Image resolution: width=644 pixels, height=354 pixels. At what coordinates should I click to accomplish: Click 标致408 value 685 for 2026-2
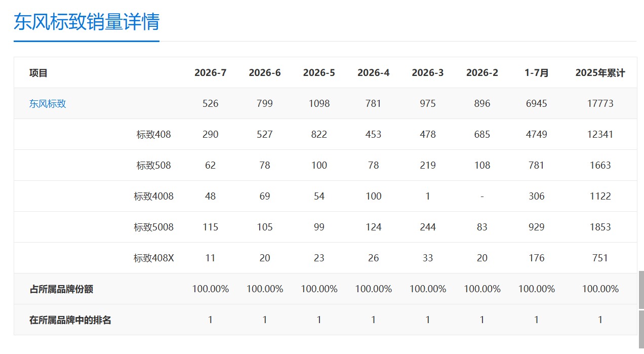click(482, 135)
